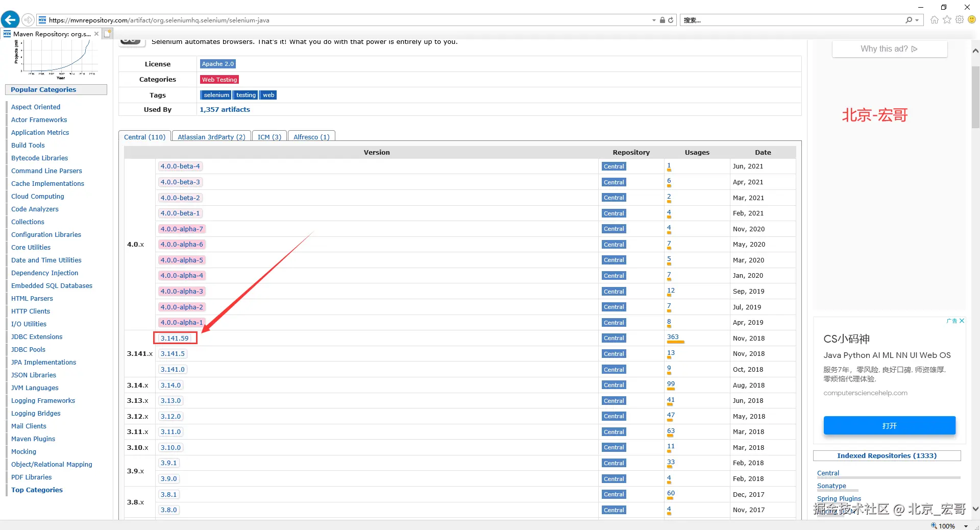The image size is (980, 530).
Task: Open the zoom level dropdown arrow
Action: (x=966, y=526)
